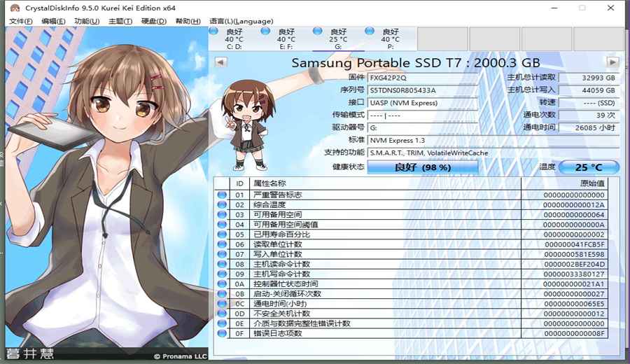Click power-on count value 39 次

pos(589,115)
